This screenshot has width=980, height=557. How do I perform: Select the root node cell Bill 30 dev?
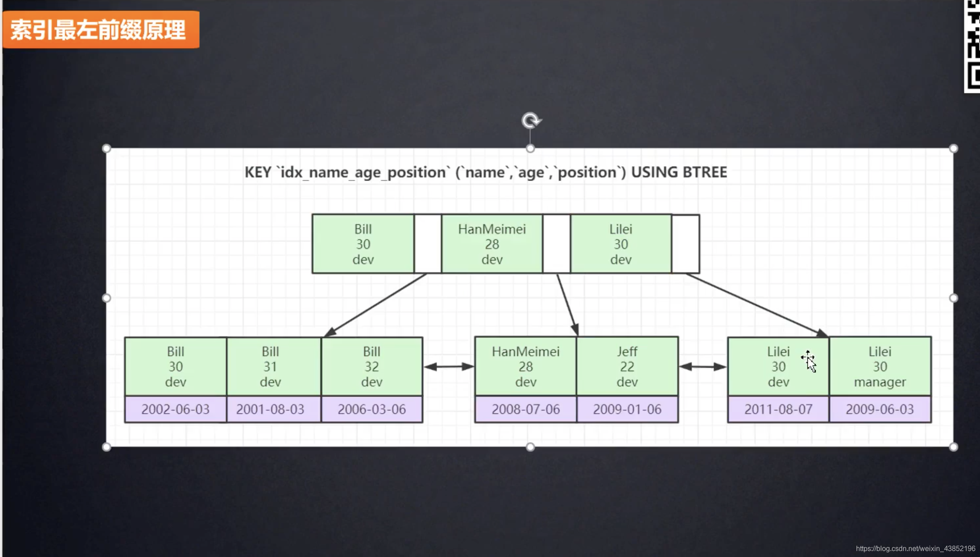[363, 244]
